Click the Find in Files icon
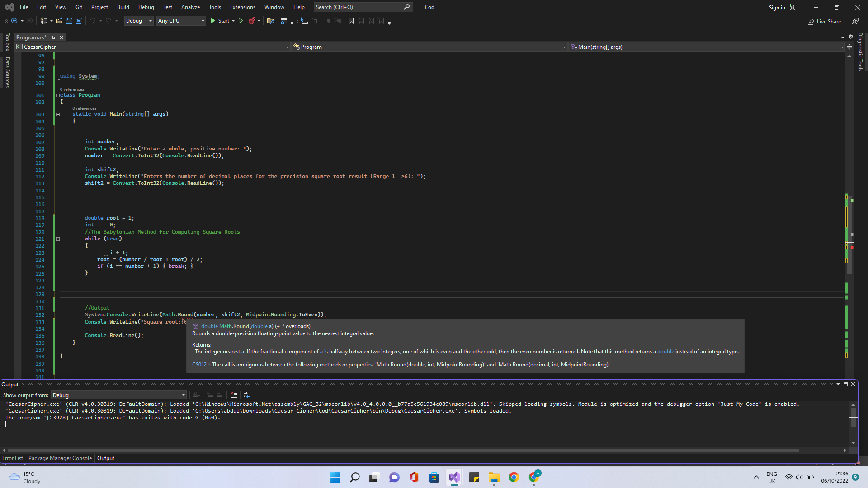 pos(270,21)
